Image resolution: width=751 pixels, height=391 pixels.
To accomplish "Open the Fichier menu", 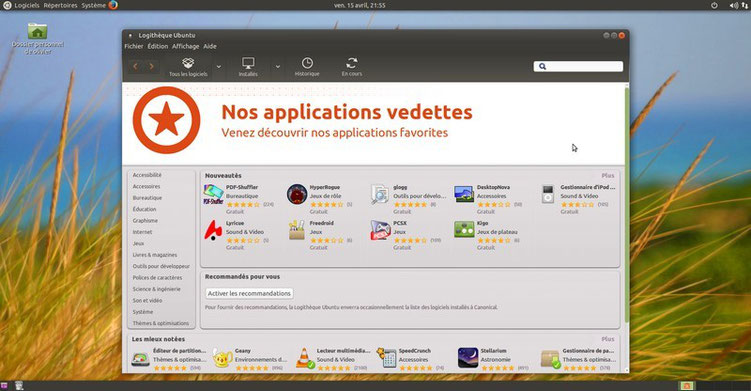I will (x=134, y=46).
